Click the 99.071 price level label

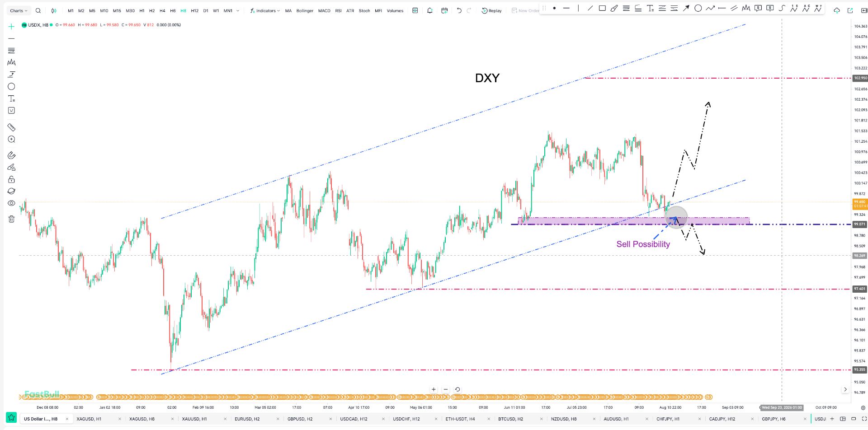[859, 224]
